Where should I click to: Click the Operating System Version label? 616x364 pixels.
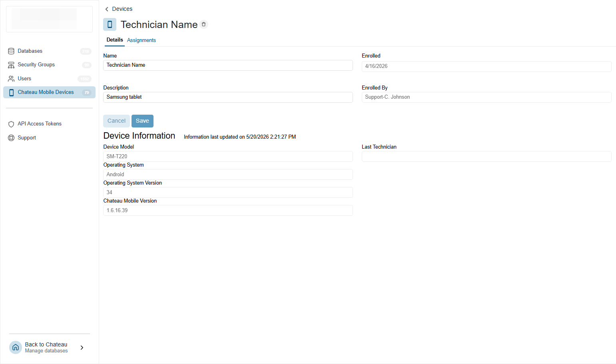click(133, 183)
